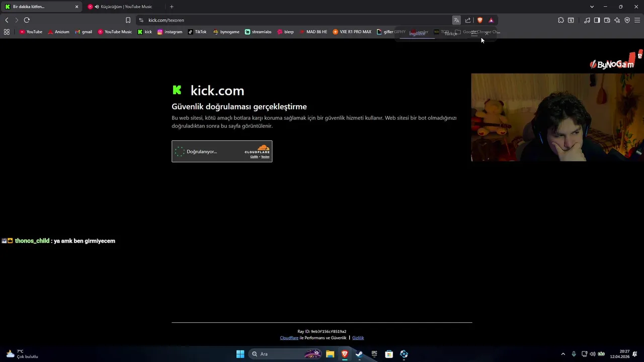Reload the kick.com page

click(x=27, y=20)
